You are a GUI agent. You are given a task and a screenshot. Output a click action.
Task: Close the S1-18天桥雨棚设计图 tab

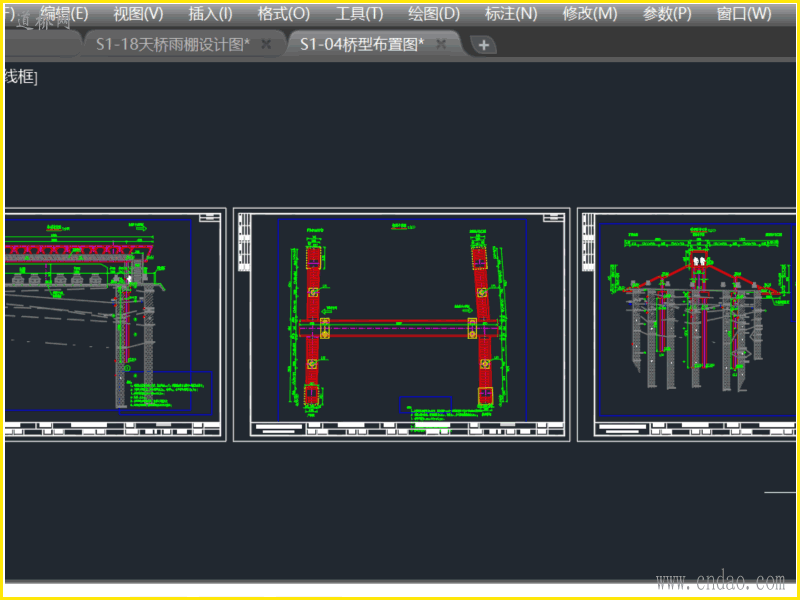[x=266, y=44]
